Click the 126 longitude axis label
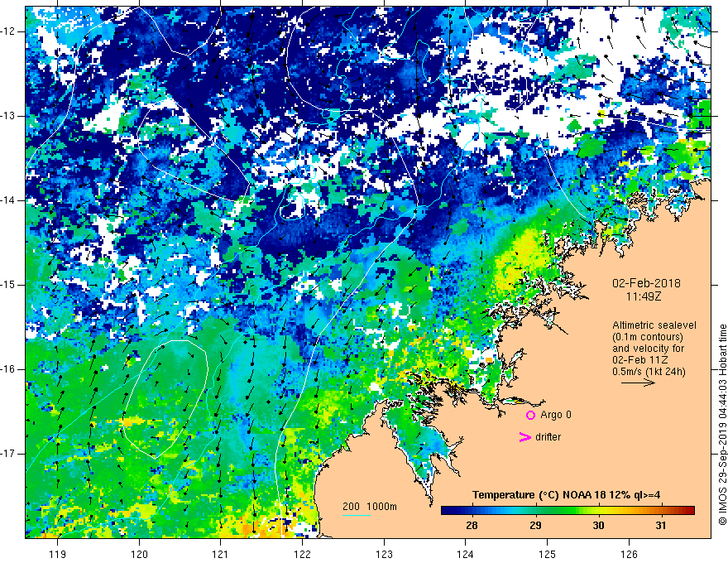This screenshot has height=563, width=728. 629,554
